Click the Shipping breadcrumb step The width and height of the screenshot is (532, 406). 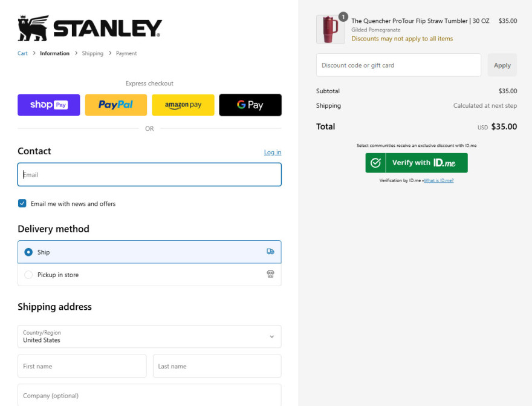[92, 53]
